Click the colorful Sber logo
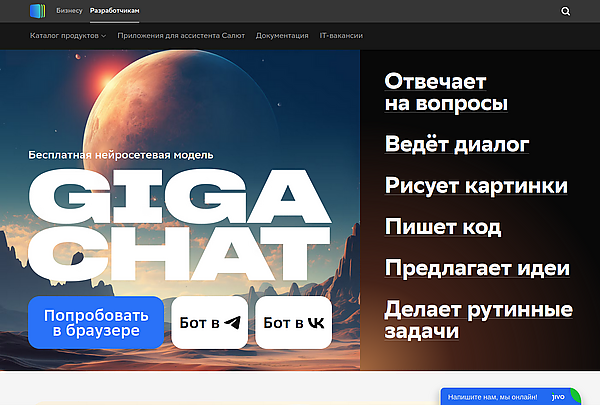The image size is (600, 405). 37,12
